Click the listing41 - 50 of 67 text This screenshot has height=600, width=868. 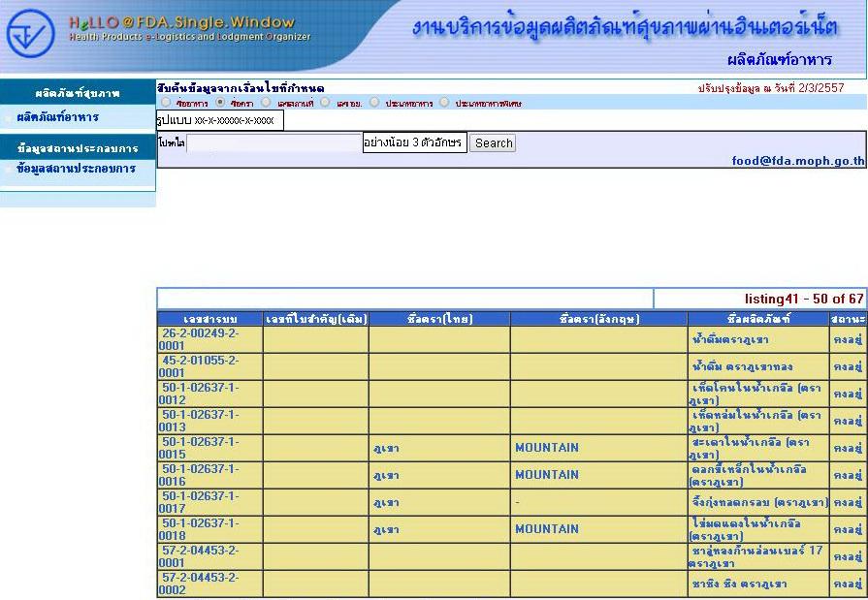point(804,299)
